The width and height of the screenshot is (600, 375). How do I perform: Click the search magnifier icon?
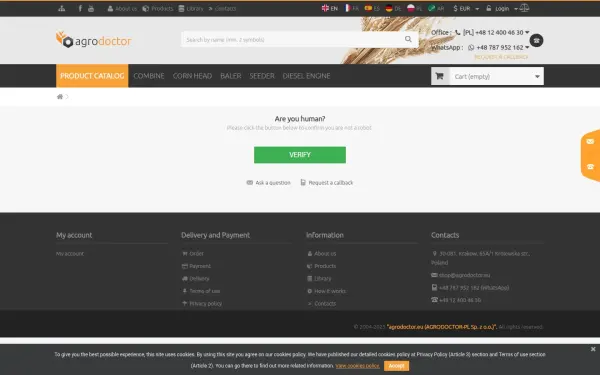[x=408, y=39]
